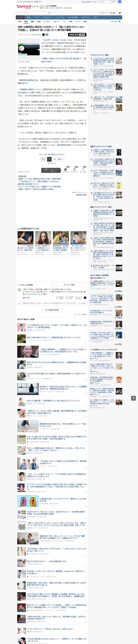Screen dimensions: 138x644
Task: Open 購入履歴 link
Action: pyautogui.click(x=112, y=13)
